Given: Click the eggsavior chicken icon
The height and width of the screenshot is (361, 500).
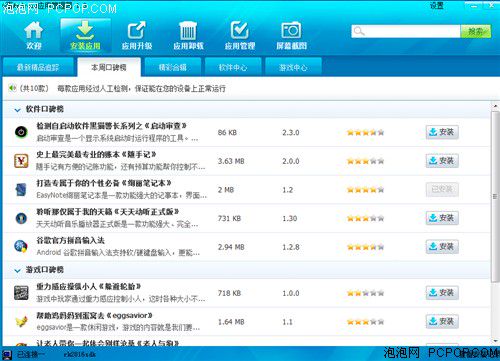Looking at the screenshot, I should (x=21, y=321).
